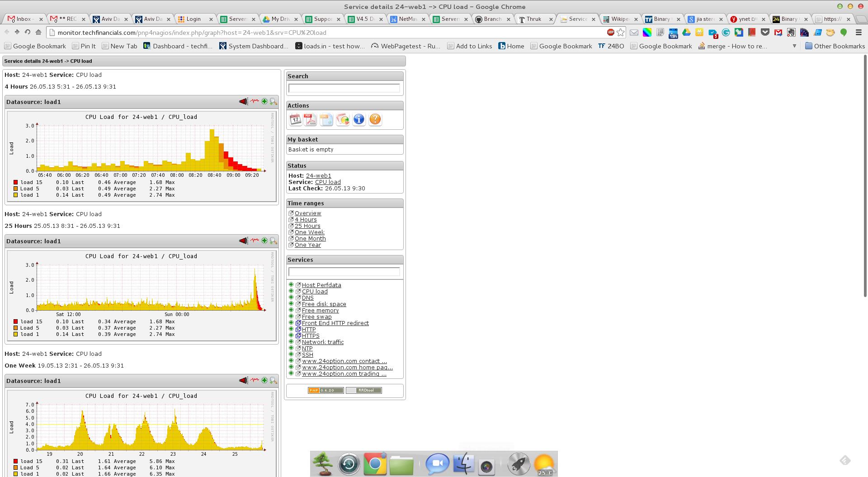The height and width of the screenshot is (477, 868).
Task: Open the Other Bookmarks folder
Action: (835, 46)
